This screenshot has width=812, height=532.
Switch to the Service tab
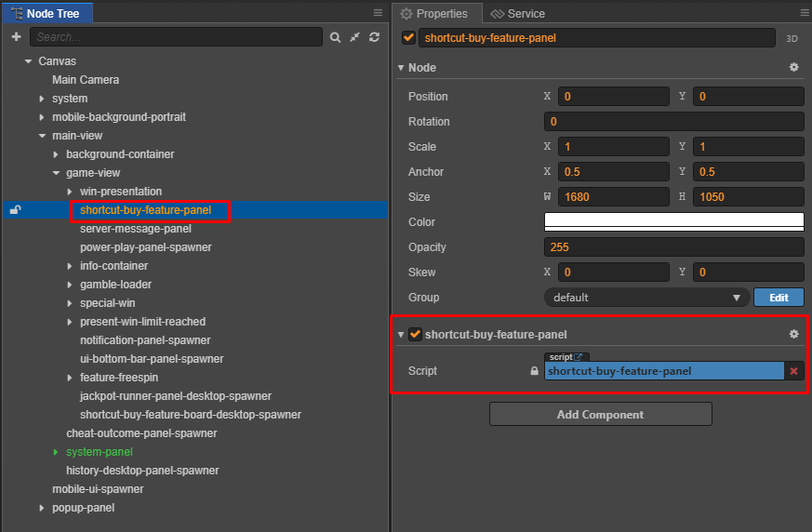click(x=517, y=13)
